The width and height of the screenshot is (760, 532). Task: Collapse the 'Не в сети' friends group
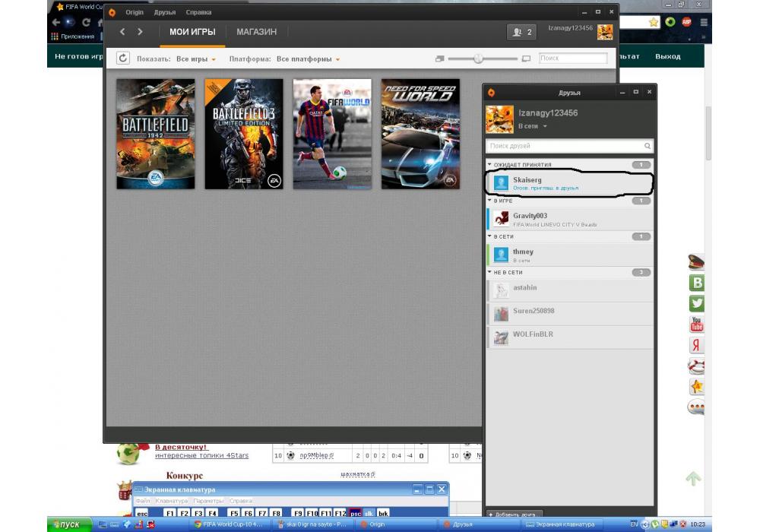point(490,272)
